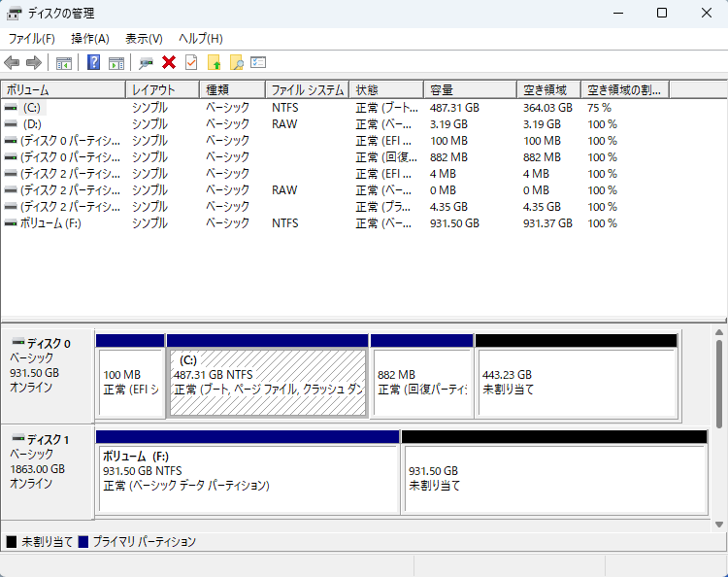728x577 pixels.
Task: Select the 443.23 GB 未割り当て block
Action: (577, 376)
